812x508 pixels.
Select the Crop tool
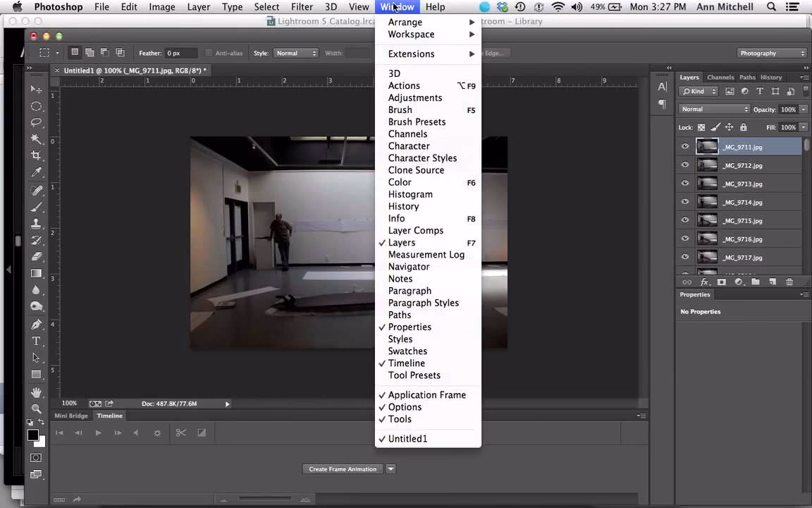(36, 156)
